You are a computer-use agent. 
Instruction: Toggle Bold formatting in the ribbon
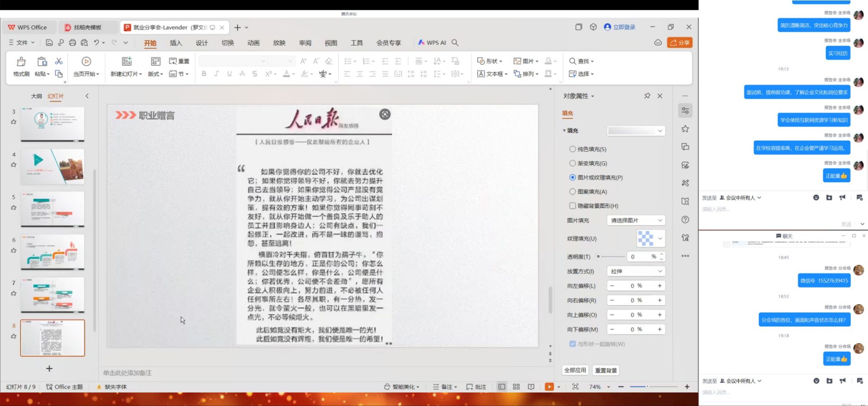(x=204, y=74)
